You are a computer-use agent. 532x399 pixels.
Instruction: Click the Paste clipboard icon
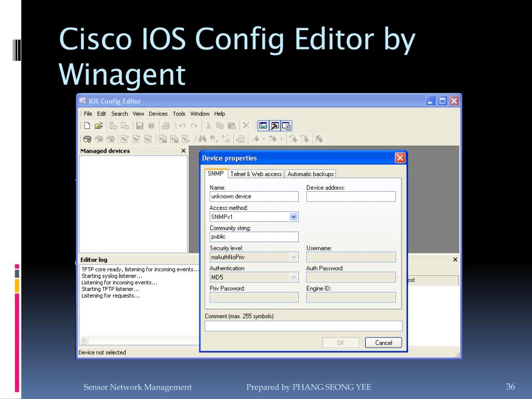[232, 126]
